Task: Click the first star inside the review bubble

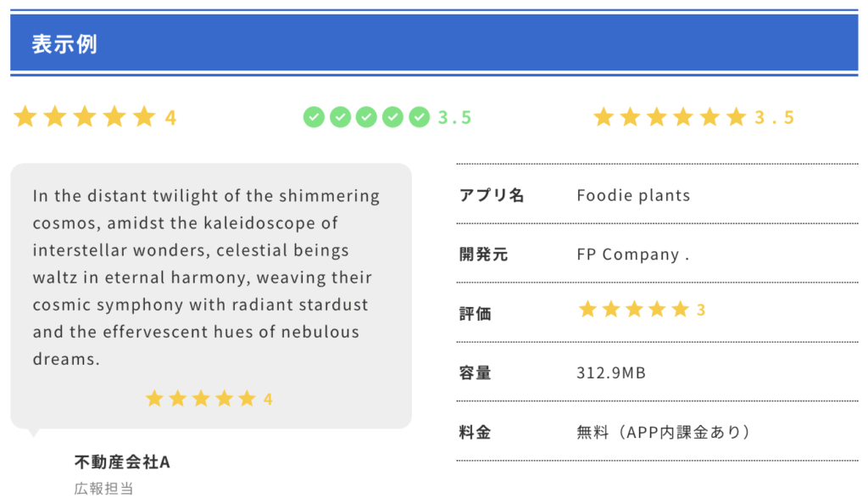Action: point(154,398)
